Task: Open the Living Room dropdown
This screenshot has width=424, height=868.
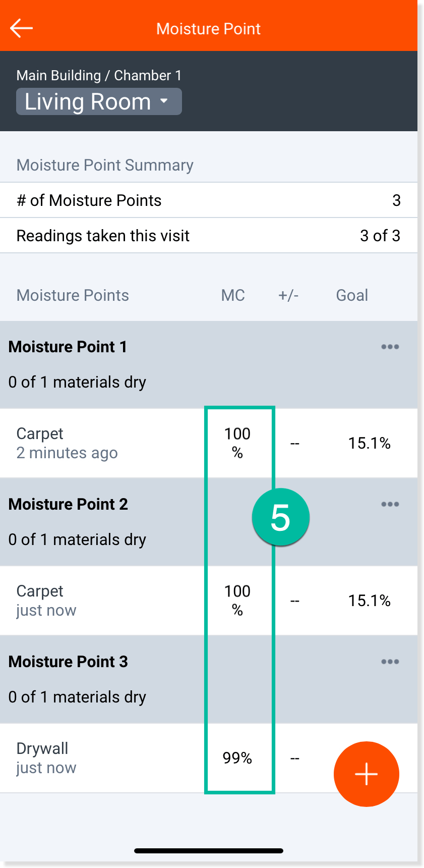Action: (99, 102)
